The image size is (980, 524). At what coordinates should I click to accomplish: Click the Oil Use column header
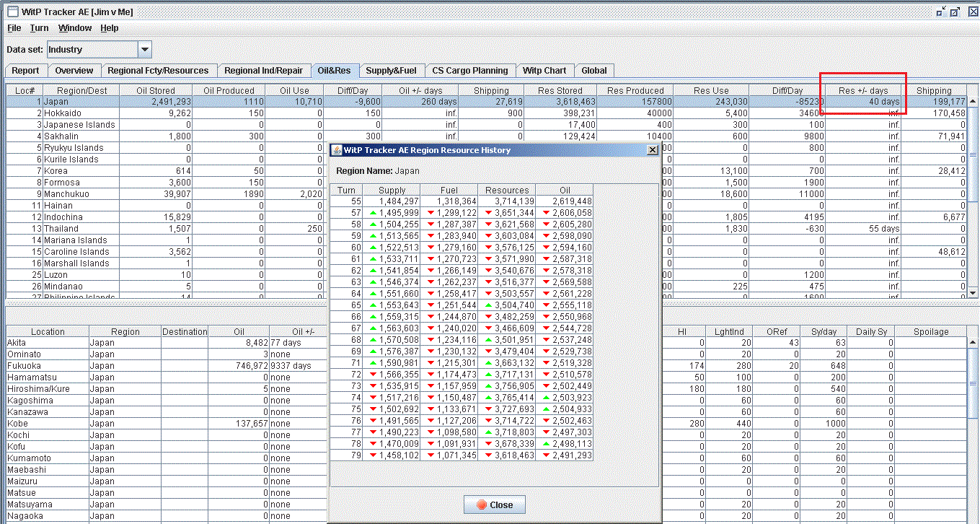[295, 90]
